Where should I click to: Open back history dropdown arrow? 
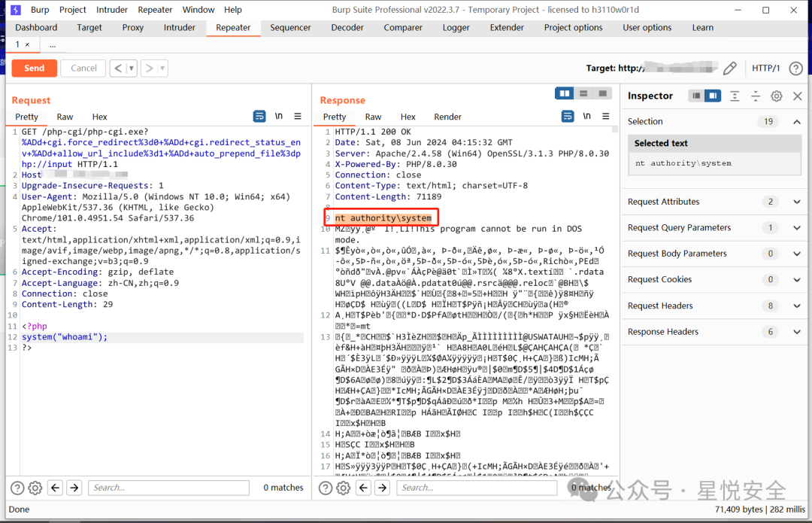[x=132, y=68]
